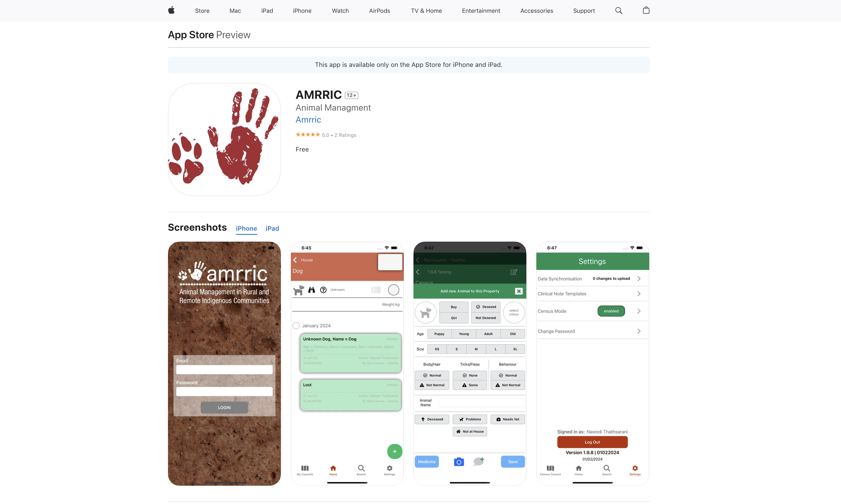This screenshot has height=504, width=841.
Task: Expand Clinical Note Templates chevron
Action: pos(639,294)
